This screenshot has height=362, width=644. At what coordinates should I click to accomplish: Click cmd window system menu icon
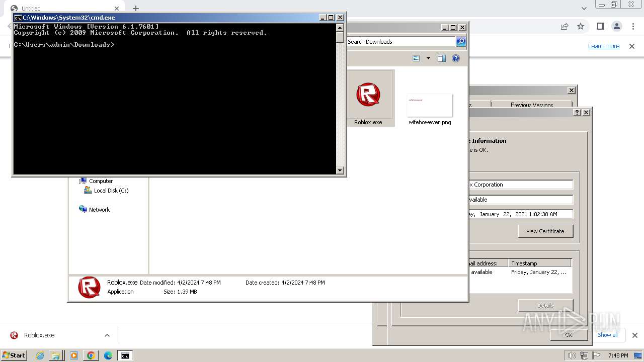[18, 18]
